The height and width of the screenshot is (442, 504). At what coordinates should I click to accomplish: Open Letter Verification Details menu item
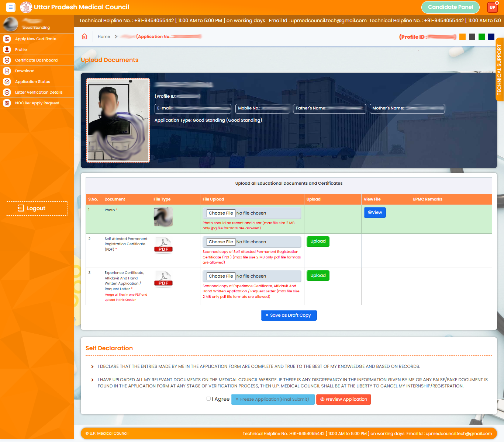coord(39,92)
